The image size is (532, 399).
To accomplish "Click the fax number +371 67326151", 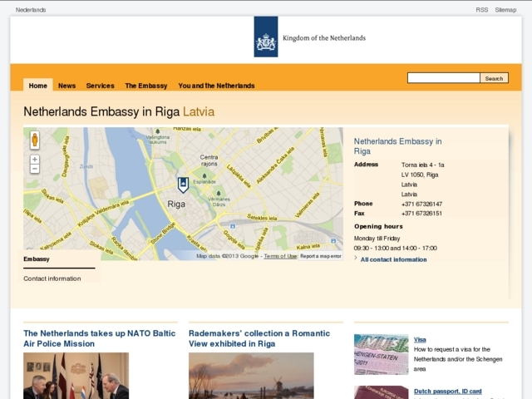I will [x=421, y=214].
